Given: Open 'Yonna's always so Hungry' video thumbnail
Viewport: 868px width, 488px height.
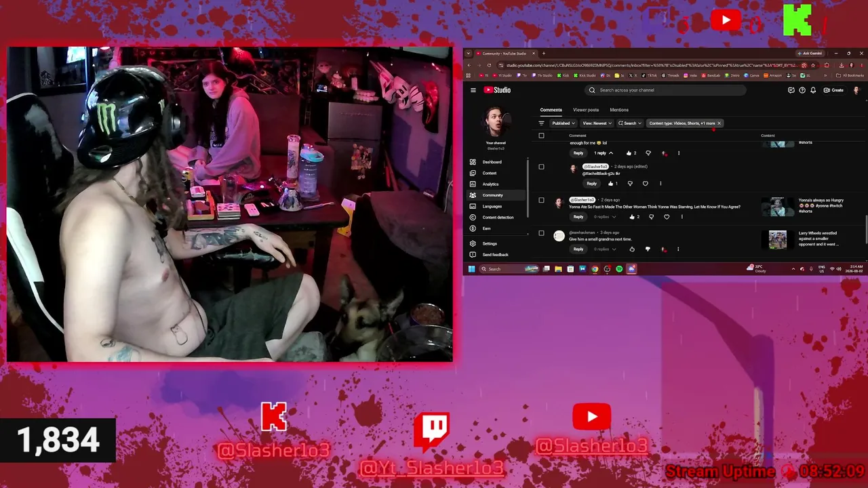Looking at the screenshot, I should 778,207.
